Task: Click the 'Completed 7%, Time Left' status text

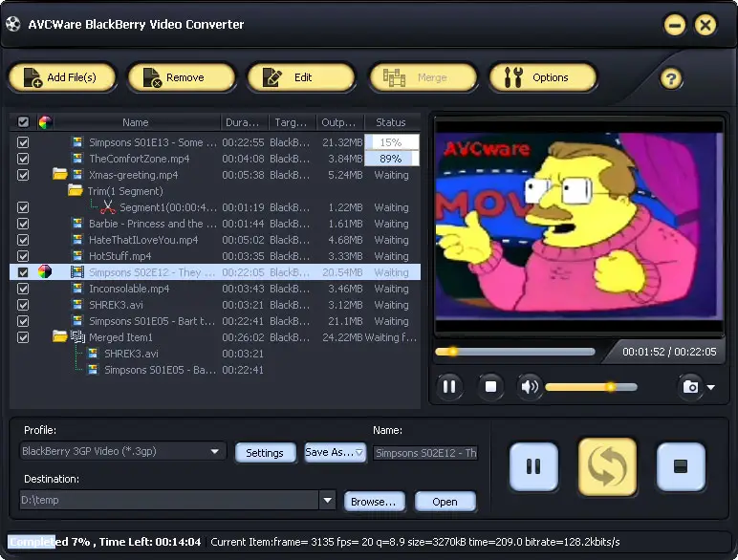Action: pyautogui.click(x=105, y=542)
